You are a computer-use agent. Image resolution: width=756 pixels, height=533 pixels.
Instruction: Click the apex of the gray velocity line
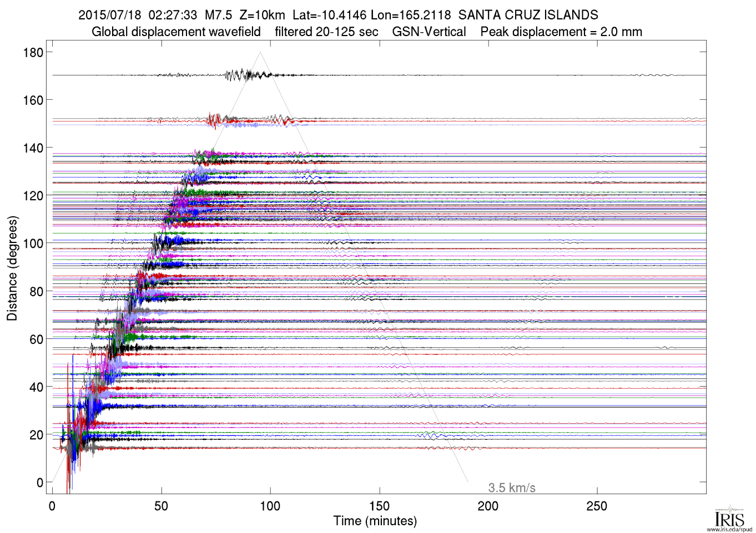[x=260, y=53]
